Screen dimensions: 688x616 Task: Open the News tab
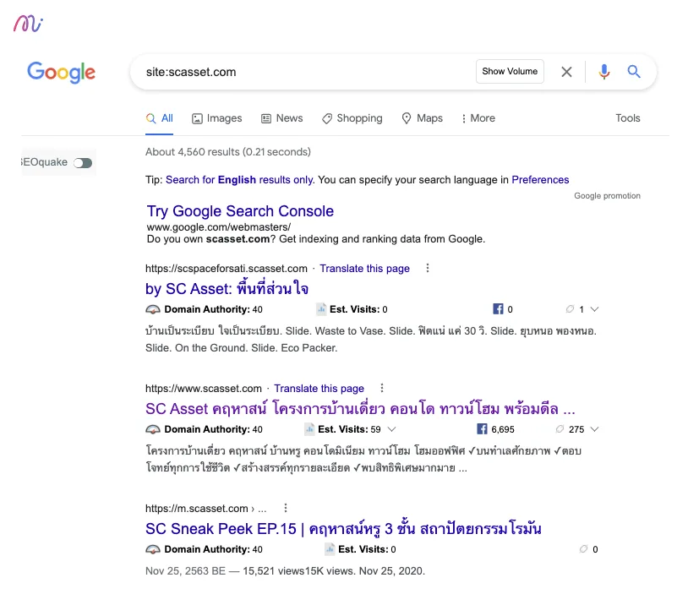(x=281, y=118)
